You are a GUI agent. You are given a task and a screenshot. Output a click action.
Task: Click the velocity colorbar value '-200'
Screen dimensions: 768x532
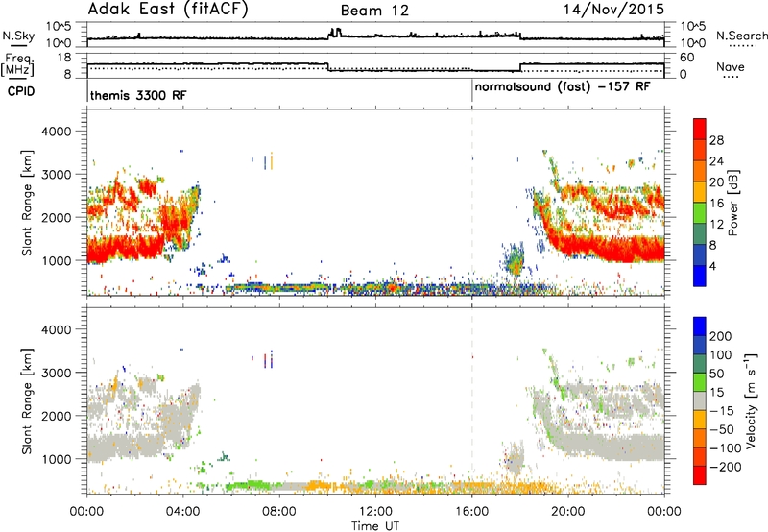(x=726, y=467)
